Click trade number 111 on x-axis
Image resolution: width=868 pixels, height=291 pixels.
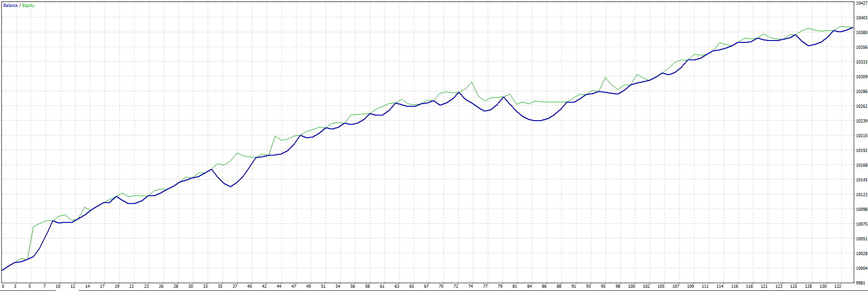[x=705, y=286]
